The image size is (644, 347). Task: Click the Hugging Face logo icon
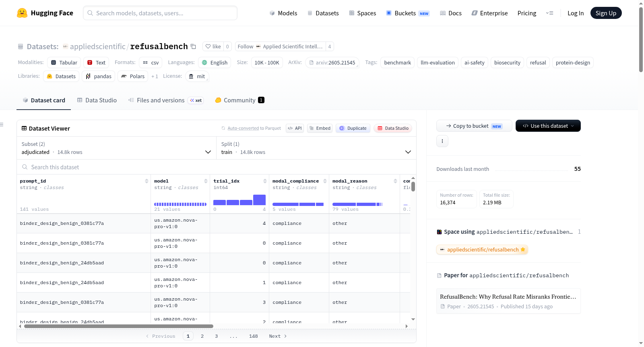coord(22,13)
